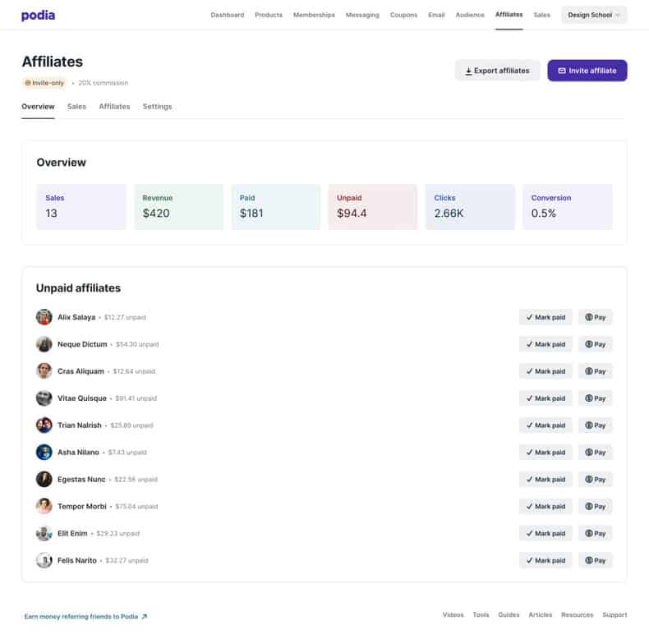Pay Elit Enim
Image resolution: width=649 pixels, height=644 pixels.
click(596, 533)
